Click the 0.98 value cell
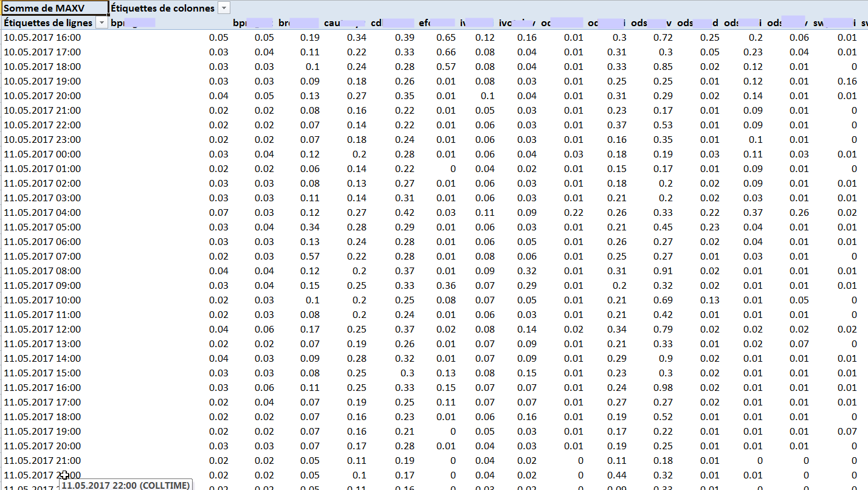Screen dimensions: 868x490 coord(663,388)
